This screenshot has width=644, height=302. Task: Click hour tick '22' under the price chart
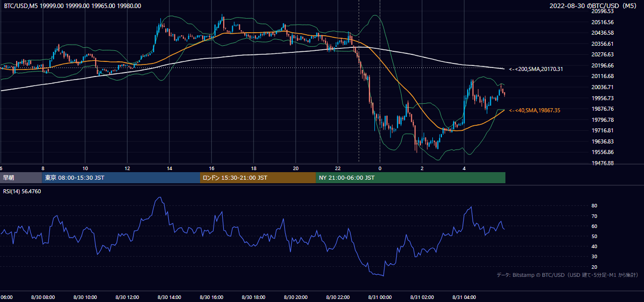[x=338, y=169]
